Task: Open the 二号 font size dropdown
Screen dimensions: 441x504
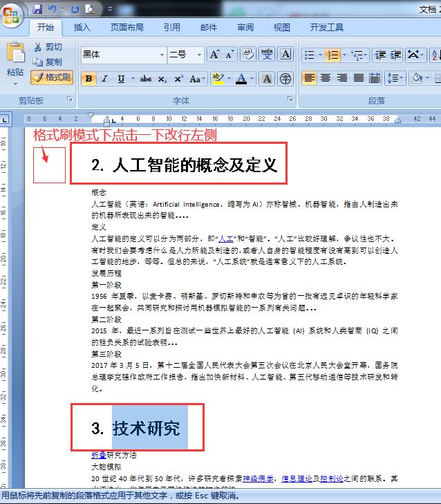Action: click(x=200, y=55)
